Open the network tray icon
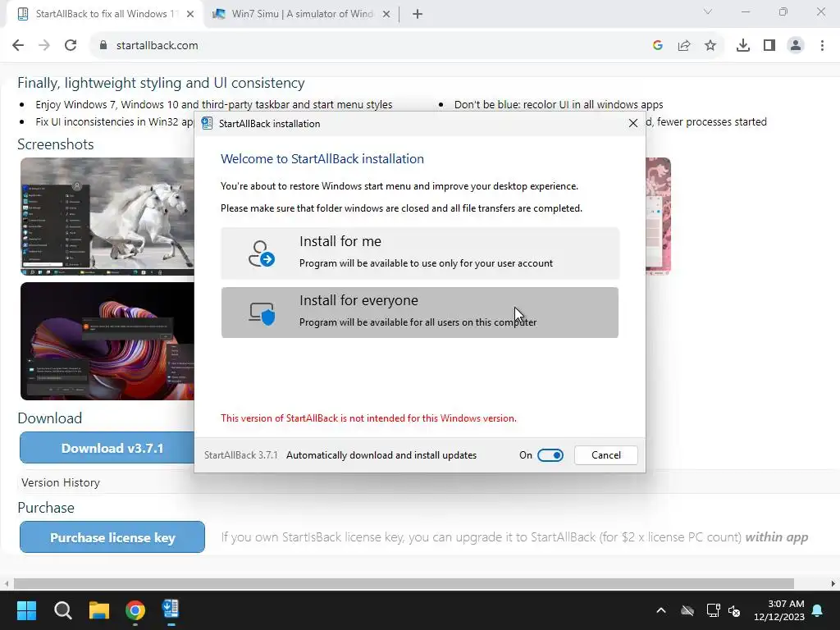This screenshot has width=840, height=630. (713, 610)
